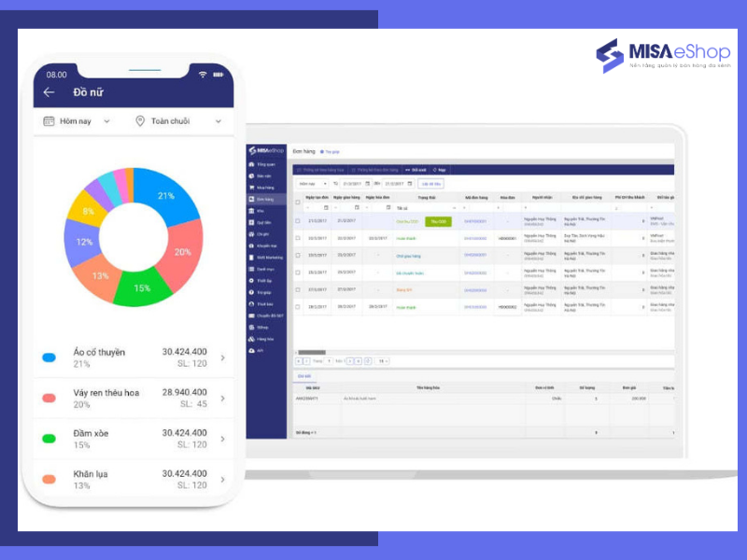Select the purple-blue 12% chart segment
The image size is (747, 560).
tap(83, 242)
